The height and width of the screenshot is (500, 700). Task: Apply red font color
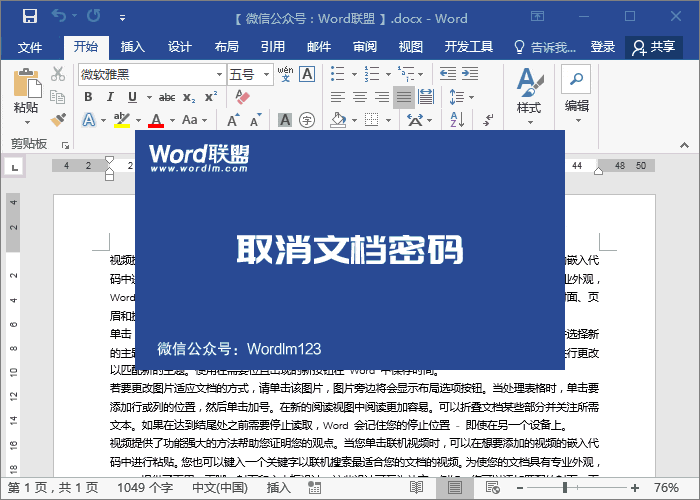pos(156,120)
